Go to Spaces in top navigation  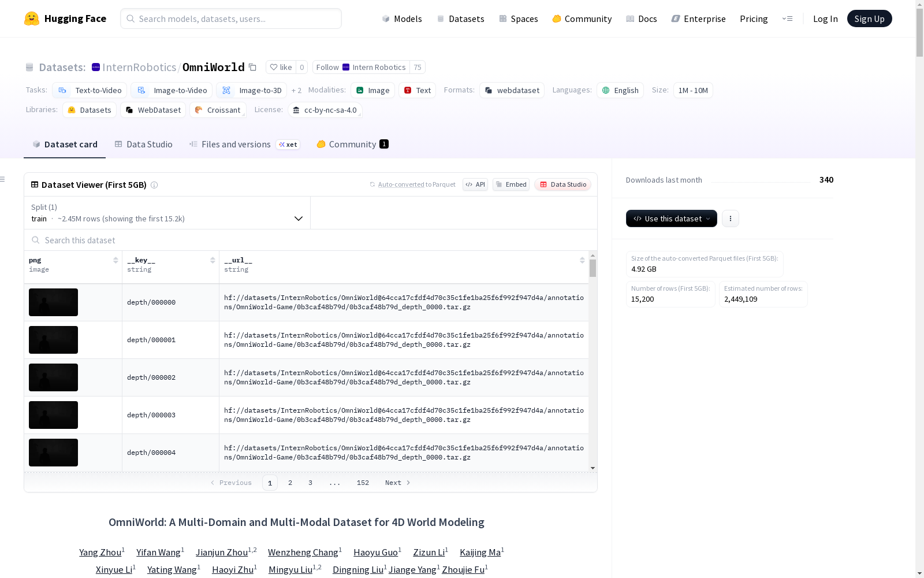click(x=519, y=18)
